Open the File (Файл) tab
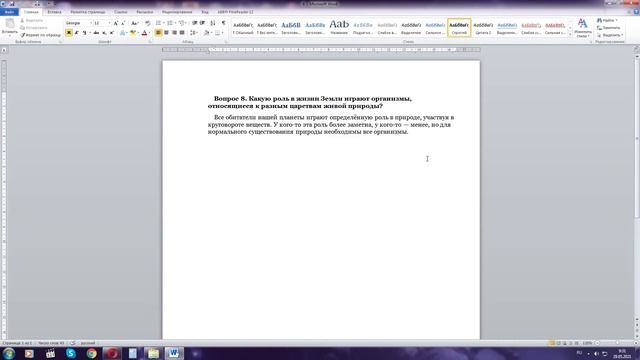 [x=9, y=12]
